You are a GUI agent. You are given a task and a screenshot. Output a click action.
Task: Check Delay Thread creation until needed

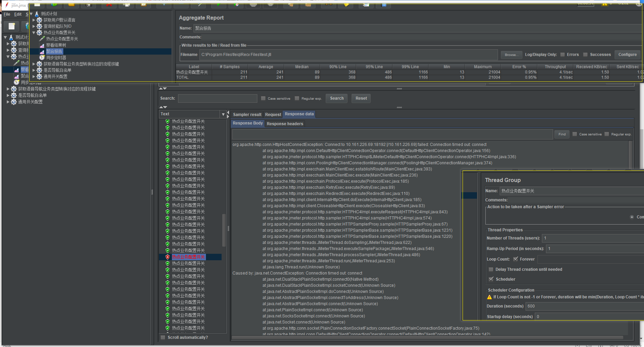(491, 269)
